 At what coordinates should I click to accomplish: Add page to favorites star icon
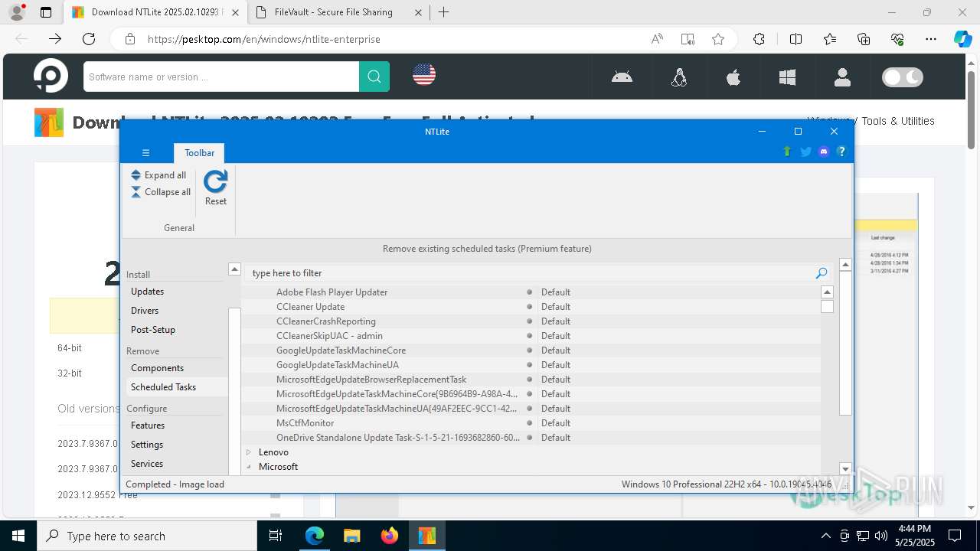[x=718, y=39]
